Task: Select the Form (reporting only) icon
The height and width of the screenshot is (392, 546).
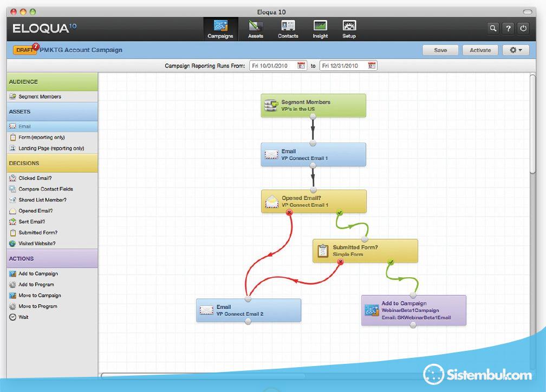Action: click(12, 137)
